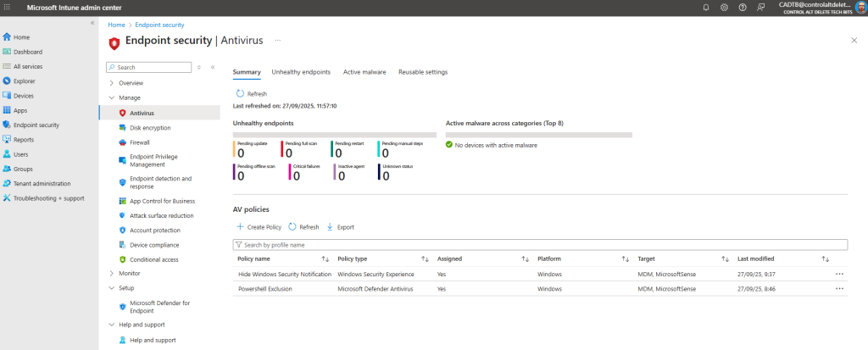Open Conditional access
This screenshot has height=350, width=868.
(154, 259)
